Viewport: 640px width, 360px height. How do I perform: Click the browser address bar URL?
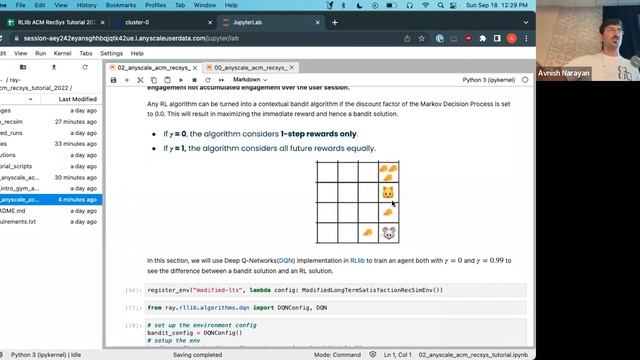coord(131,38)
